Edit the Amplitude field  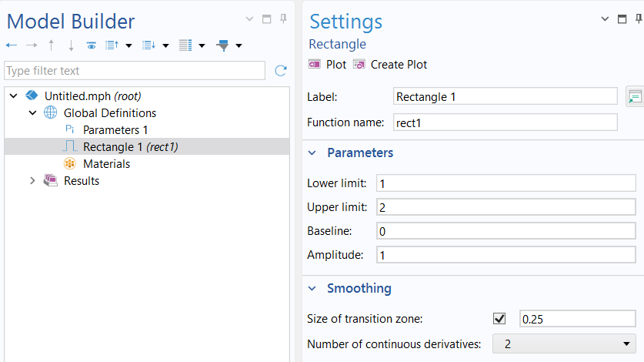pyautogui.click(x=506, y=255)
